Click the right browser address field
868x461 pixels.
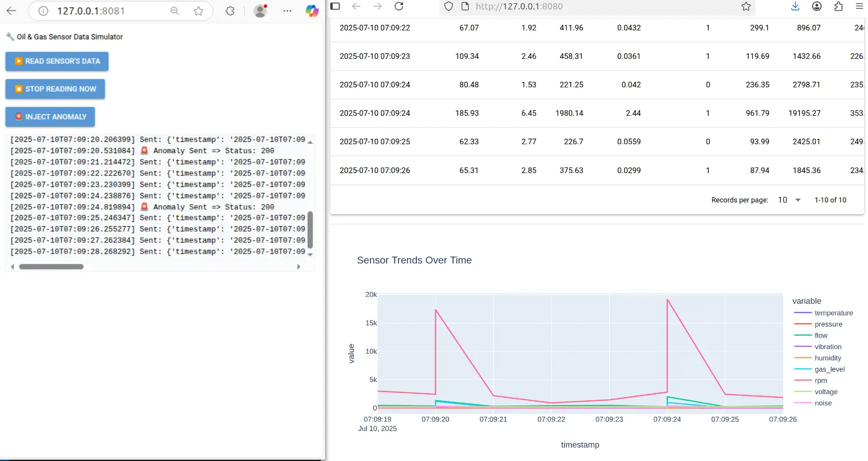597,6
